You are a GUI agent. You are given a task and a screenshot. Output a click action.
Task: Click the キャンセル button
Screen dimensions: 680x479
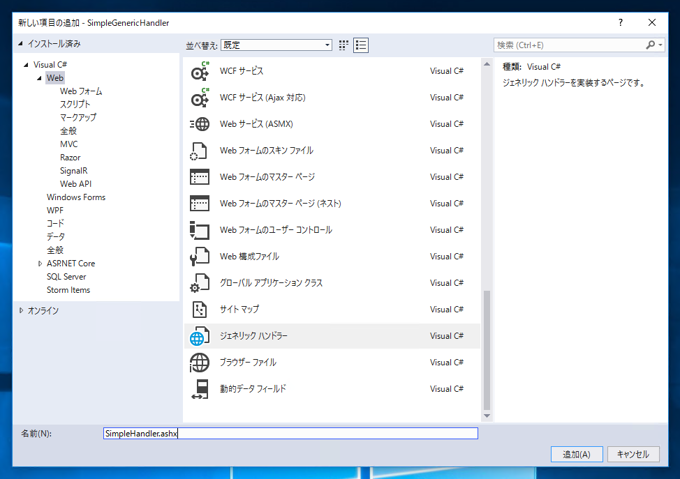click(x=633, y=454)
